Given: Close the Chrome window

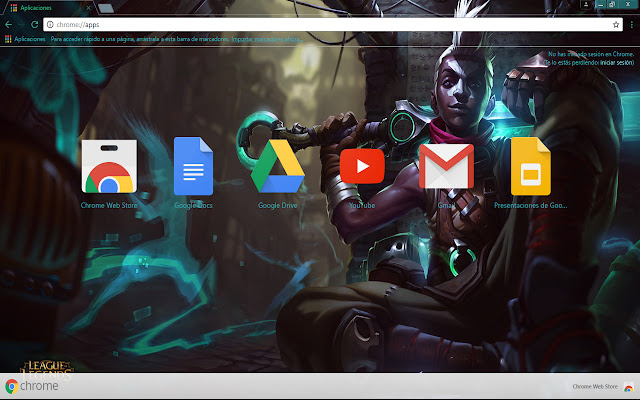Looking at the screenshot, I should tap(628, 4).
